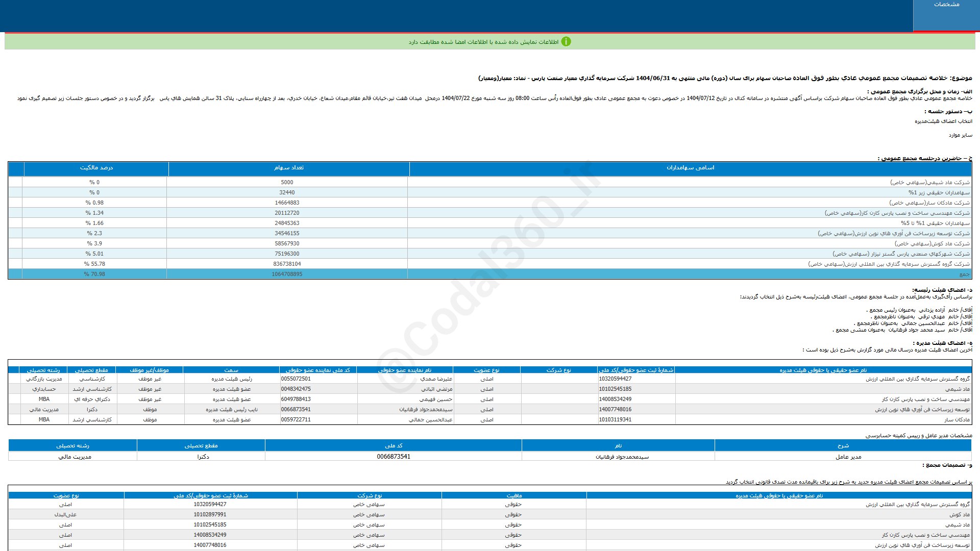Click share count 836738104 cell
The width and height of the screenshot is (980, 551).
[x=287, y=264]
